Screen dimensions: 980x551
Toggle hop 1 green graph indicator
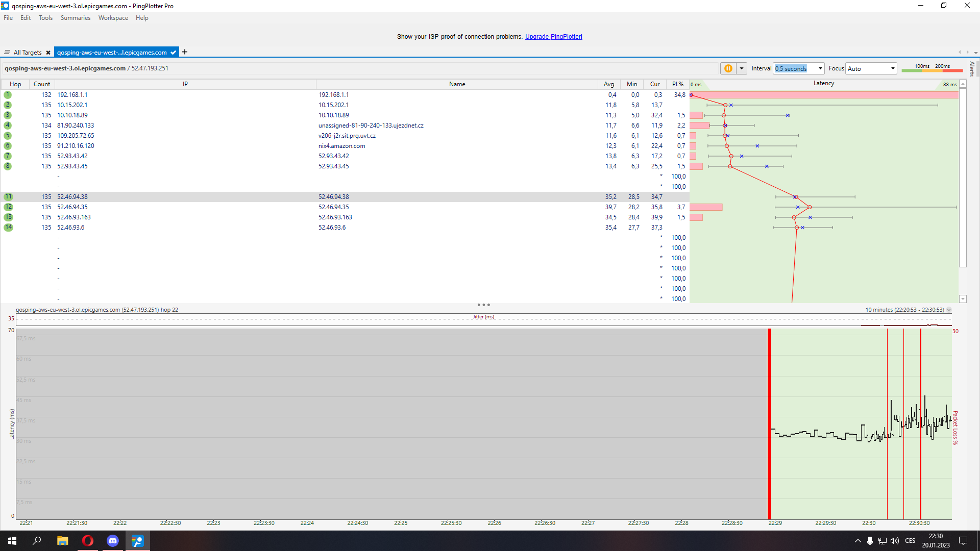(x=8, y=95)
